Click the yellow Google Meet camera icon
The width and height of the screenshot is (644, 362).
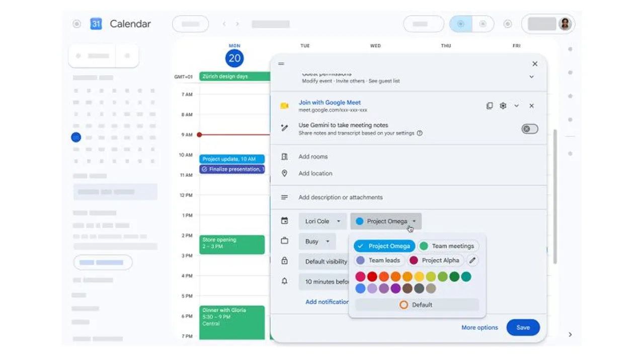(x=284, y=106)
